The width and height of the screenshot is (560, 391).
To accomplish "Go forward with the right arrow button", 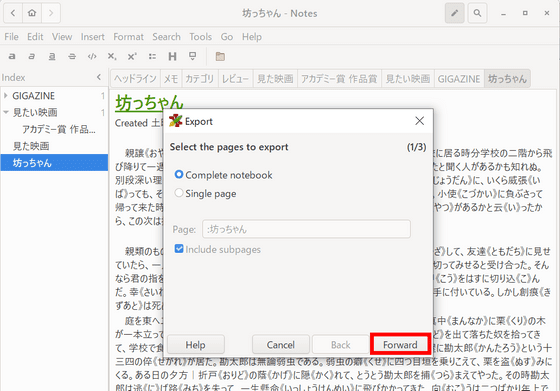I will [x=51, y=13].
